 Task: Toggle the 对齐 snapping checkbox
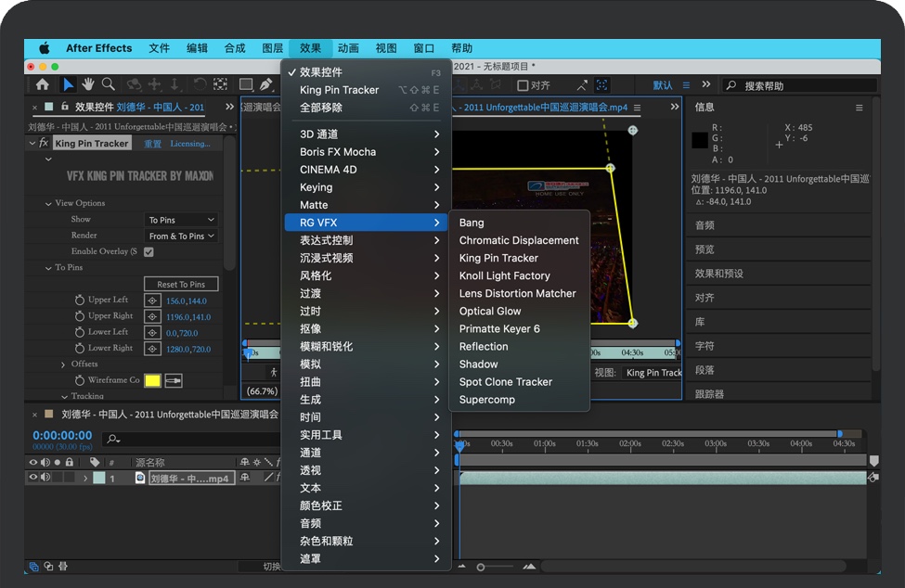click(523, 85)
